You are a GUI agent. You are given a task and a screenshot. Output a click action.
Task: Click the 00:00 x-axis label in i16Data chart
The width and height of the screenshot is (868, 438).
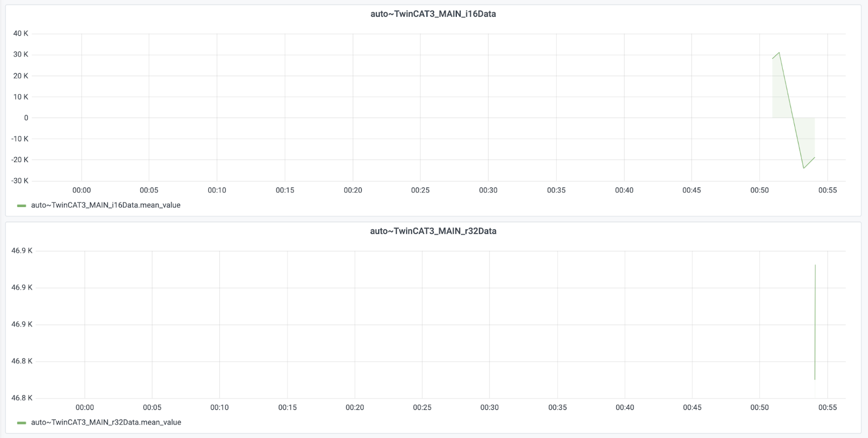point(81,190)
